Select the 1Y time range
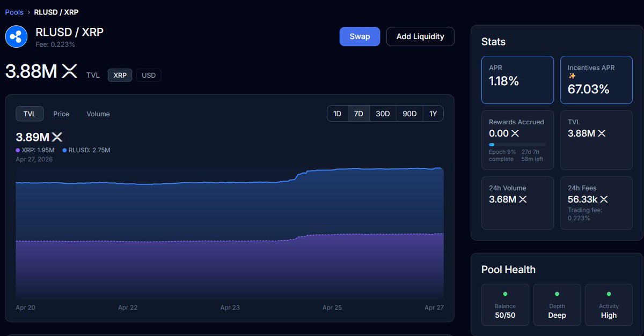This screenshot has height=336, width=644. [433, 114]
